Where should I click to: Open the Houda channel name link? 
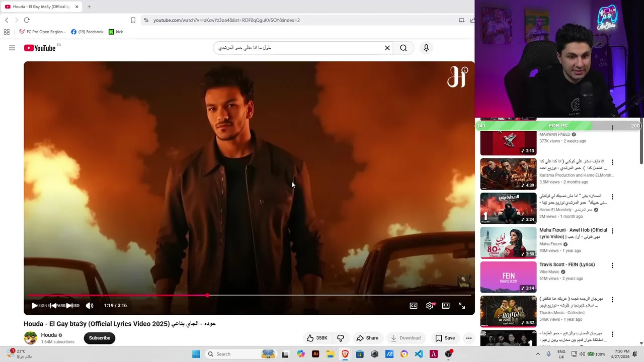[x=49, y=335]
